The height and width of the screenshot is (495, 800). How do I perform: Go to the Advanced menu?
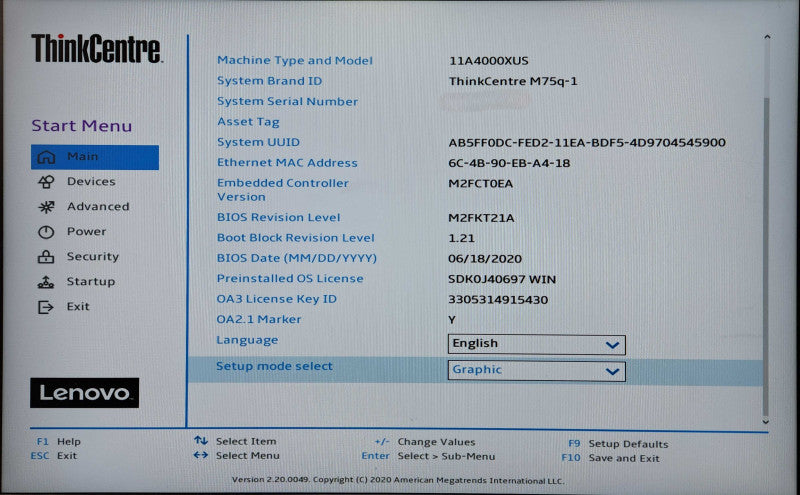(x=98, y=207)
